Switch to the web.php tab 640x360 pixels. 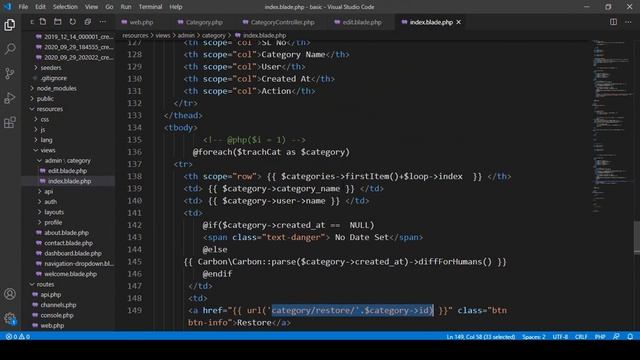point(142,22)
